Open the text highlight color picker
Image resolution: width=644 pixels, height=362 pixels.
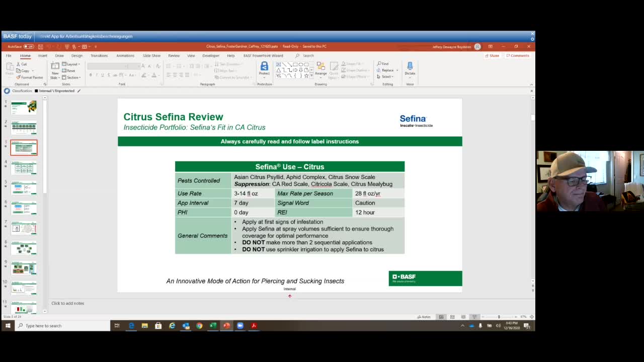click(x=145, y=75)
